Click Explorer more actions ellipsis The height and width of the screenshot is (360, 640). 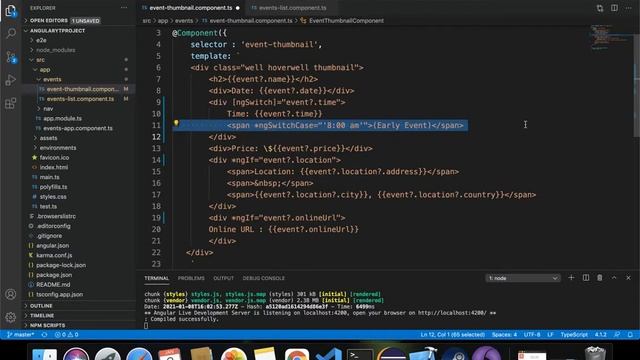124,8
